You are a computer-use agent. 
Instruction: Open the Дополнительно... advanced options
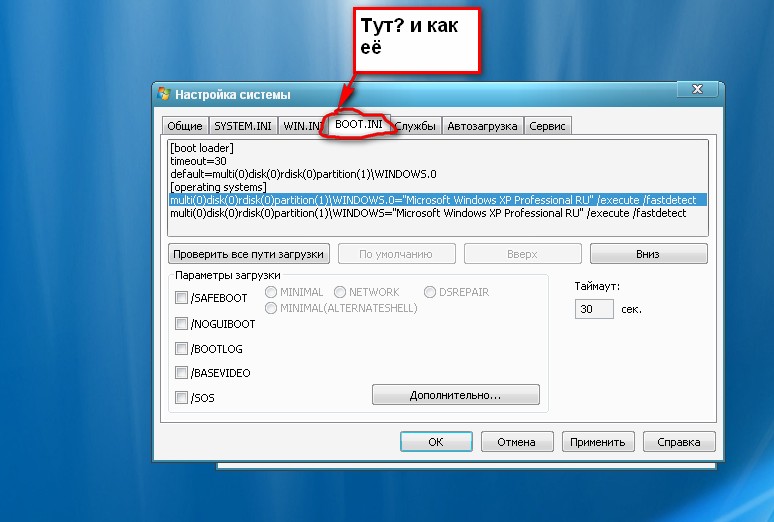point(456,395)
